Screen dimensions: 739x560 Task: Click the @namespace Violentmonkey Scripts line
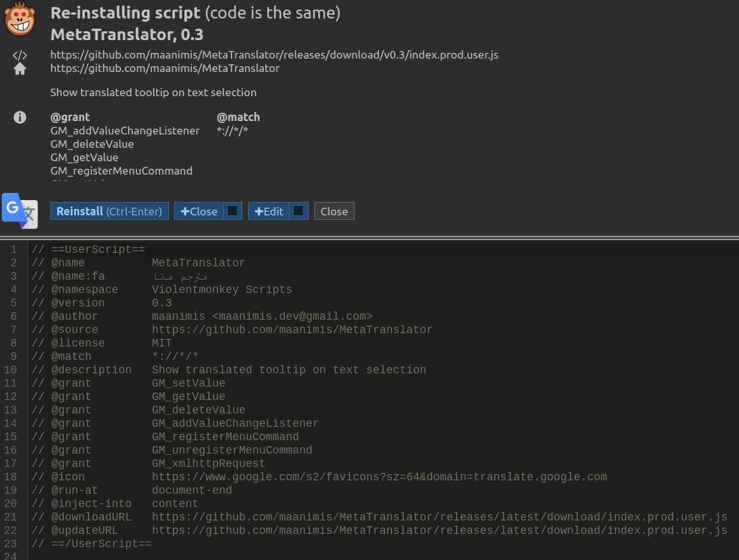[x=162, y=290]
